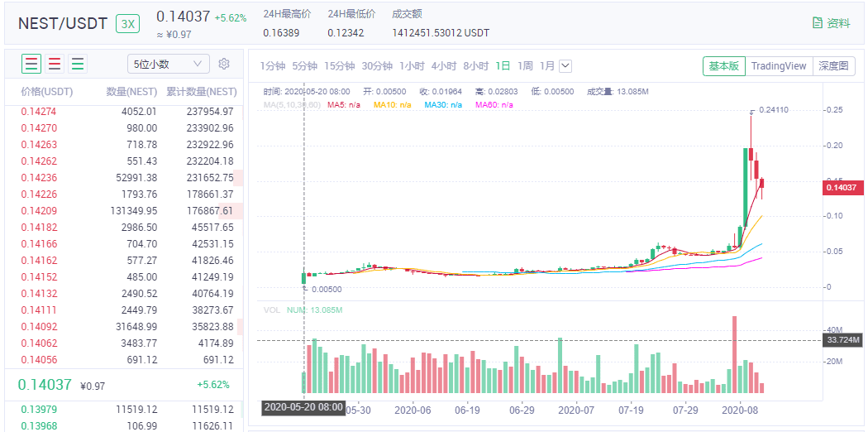
Task: Click the MA60 indicator label
Action: (x=494, y=104)
